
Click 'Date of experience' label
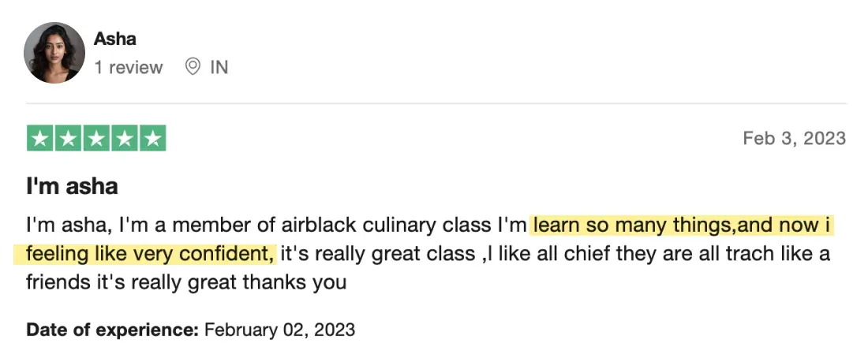(x=112, y=330)
